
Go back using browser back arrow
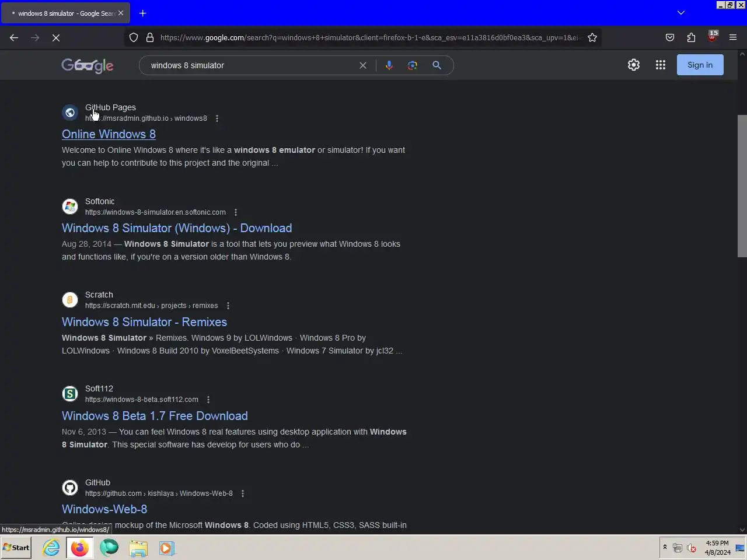point(14,37)
